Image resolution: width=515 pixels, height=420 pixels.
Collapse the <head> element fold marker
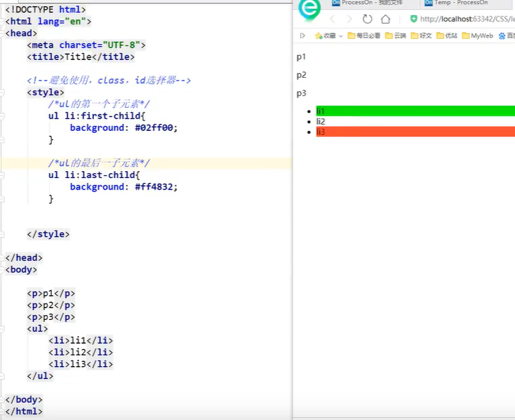(2, 33)
